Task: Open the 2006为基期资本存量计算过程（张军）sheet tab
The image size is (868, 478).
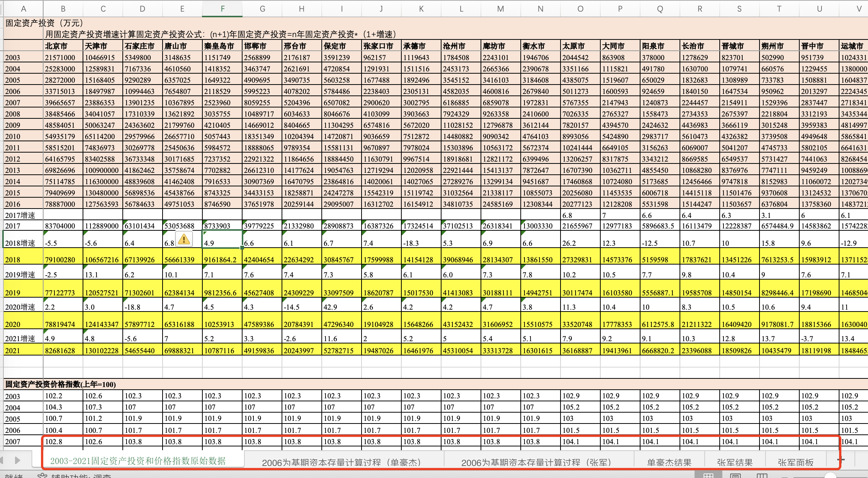Action: [536, 462]
